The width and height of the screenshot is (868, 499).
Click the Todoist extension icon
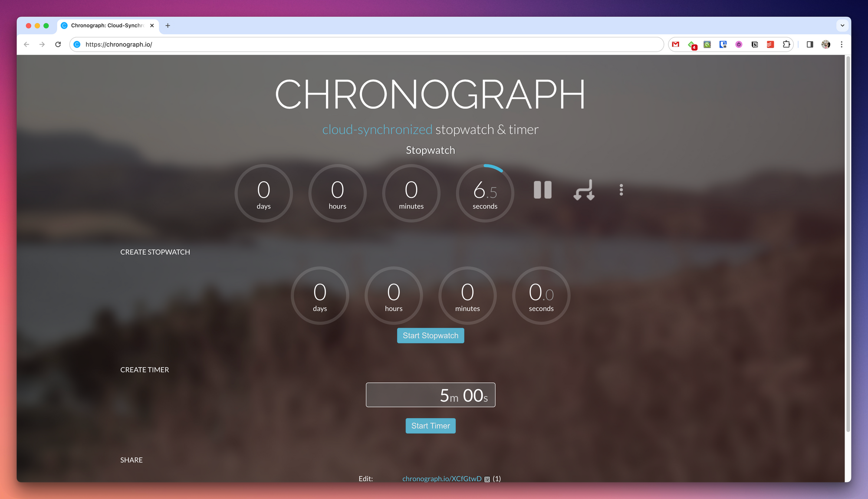click(770, 44)
